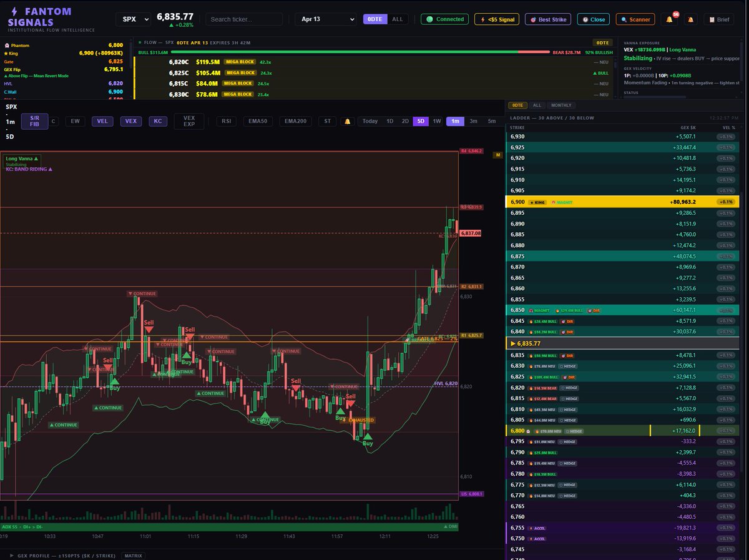Select the Today range tab
The width and height of the screenshot is (749, 560).
pyautogui.click(x=370, y=121)
